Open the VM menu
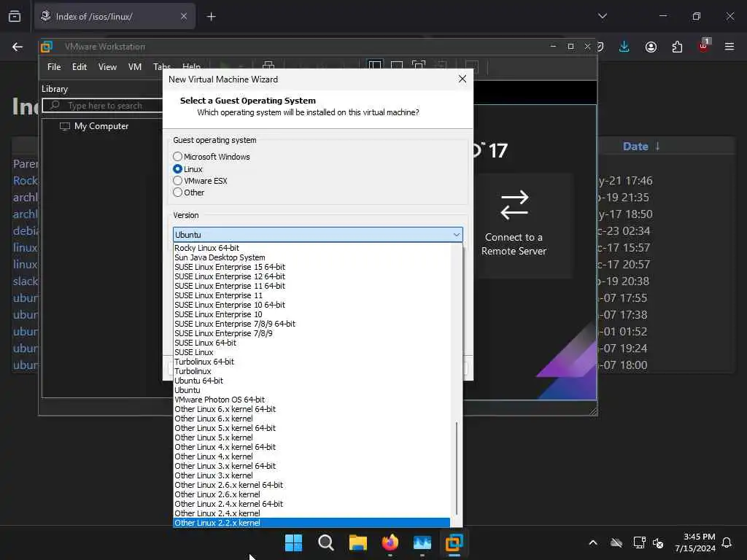Viewport: 747px width, 560px height. [135, 67]
